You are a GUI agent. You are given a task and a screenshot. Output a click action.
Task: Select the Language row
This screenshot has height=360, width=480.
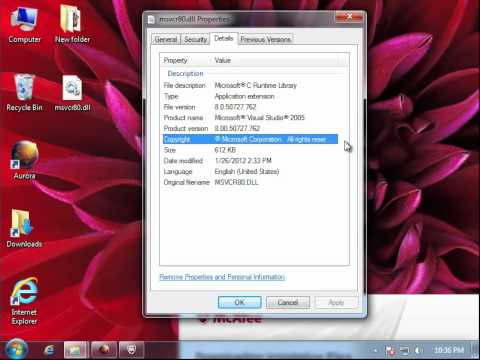click(250, 172)
